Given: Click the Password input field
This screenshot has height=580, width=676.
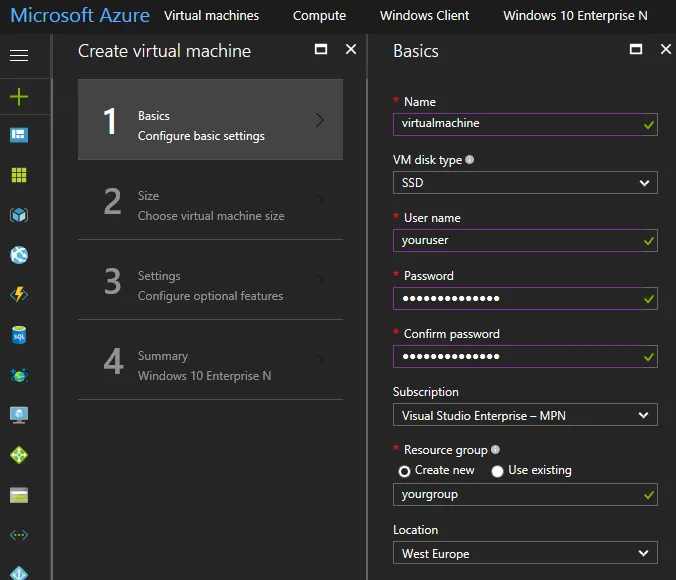Looking at the screenshot, I should 525,298.
